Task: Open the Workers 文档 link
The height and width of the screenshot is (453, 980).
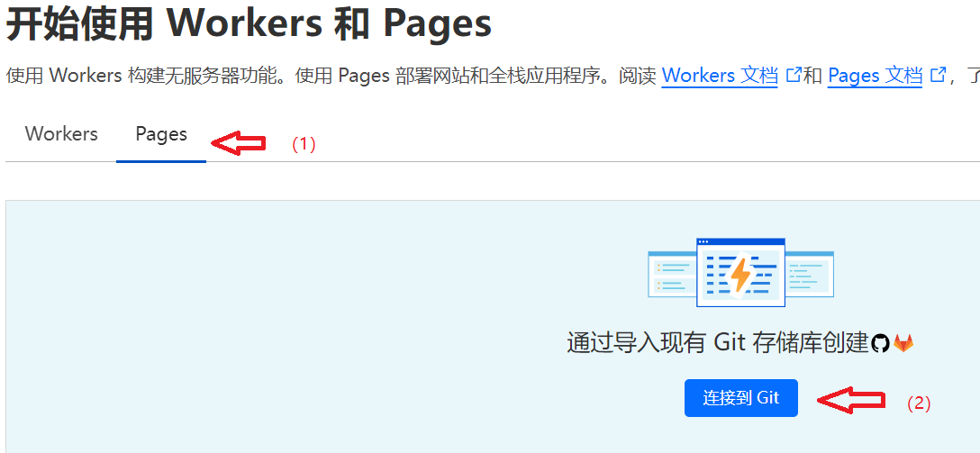Action: 720,76
